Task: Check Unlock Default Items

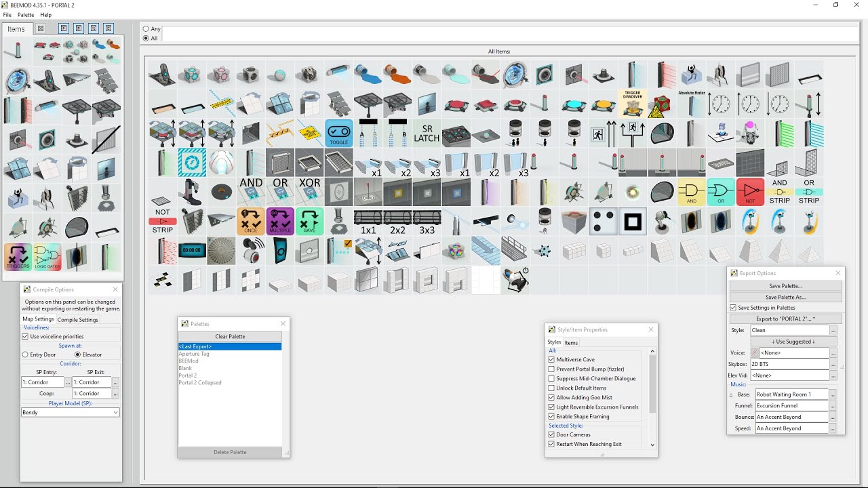Action: (552, 388)
